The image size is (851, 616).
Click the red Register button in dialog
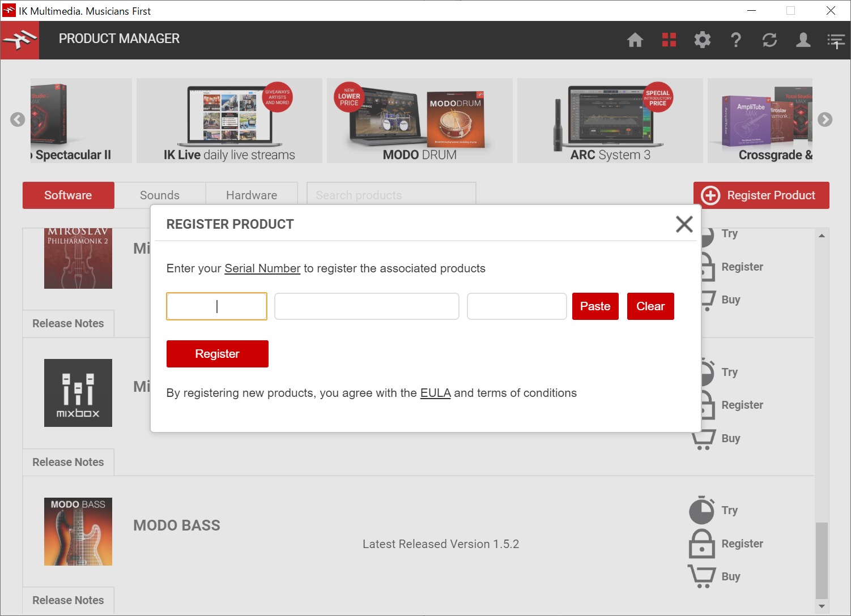(x=218, y=354)
